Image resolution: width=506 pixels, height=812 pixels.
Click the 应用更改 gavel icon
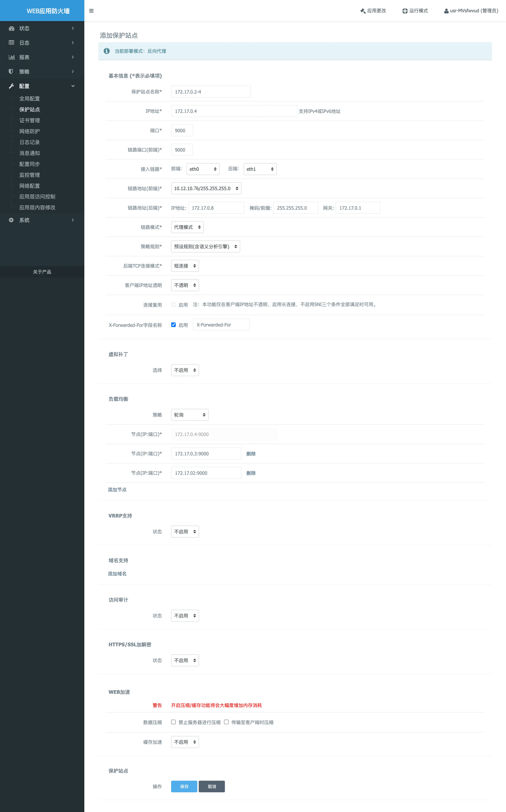click(363, 11)
